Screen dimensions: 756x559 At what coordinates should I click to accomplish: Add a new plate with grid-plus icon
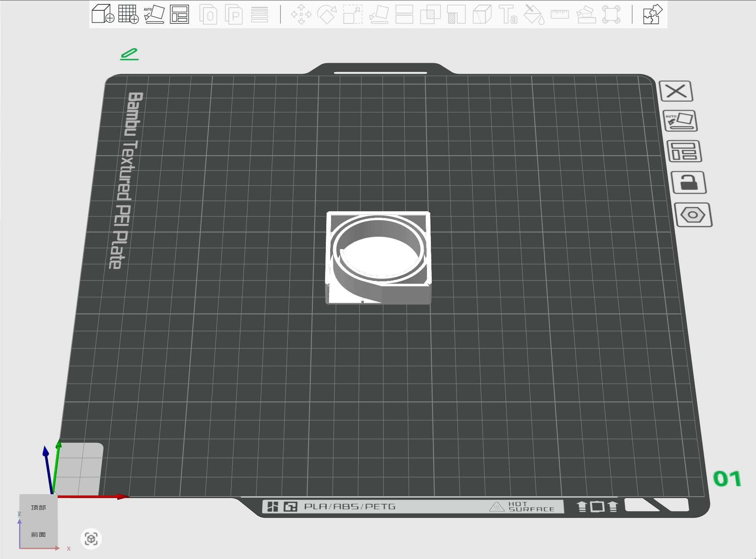click(129, 14)
